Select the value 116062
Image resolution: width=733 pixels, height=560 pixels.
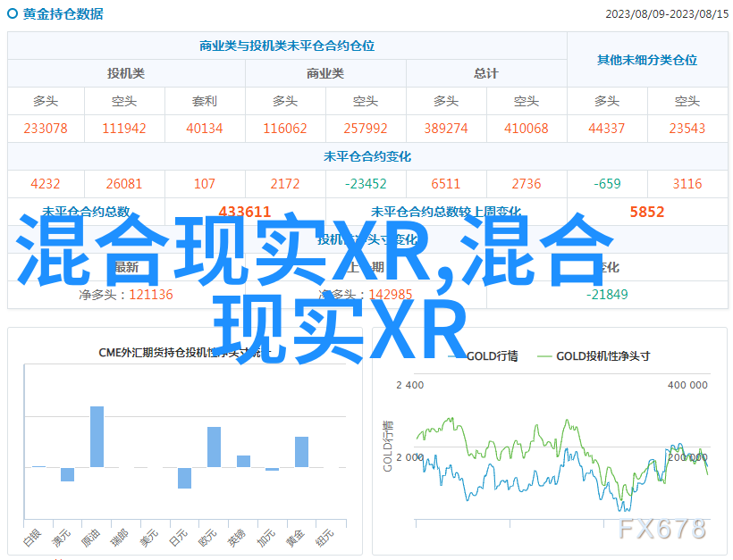pos(284,129)
